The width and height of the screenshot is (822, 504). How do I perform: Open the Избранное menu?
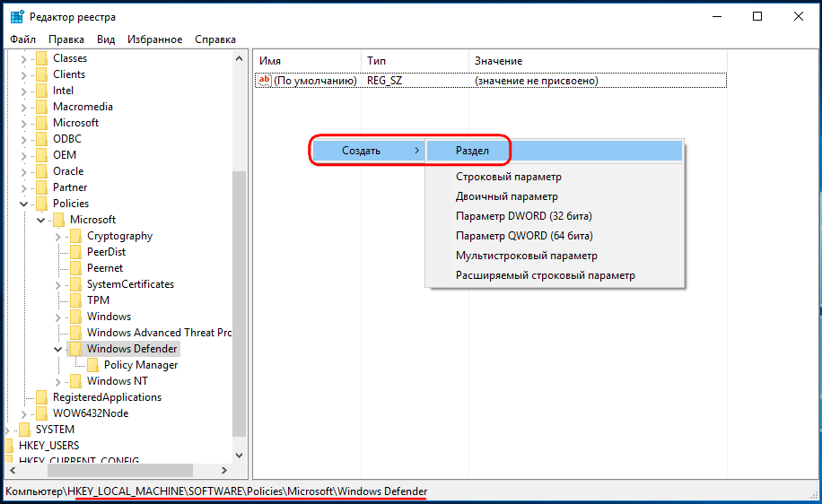154,39
